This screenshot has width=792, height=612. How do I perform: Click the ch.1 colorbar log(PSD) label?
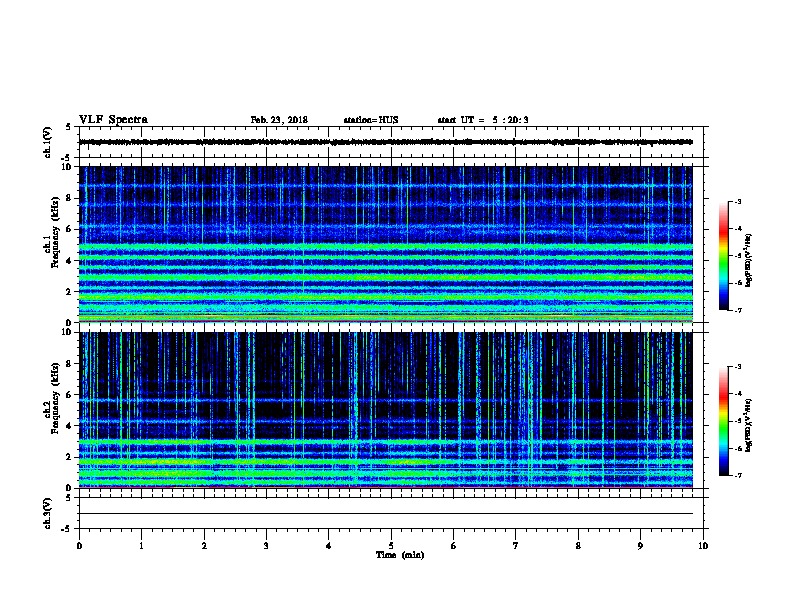click(x=748, y=260)
